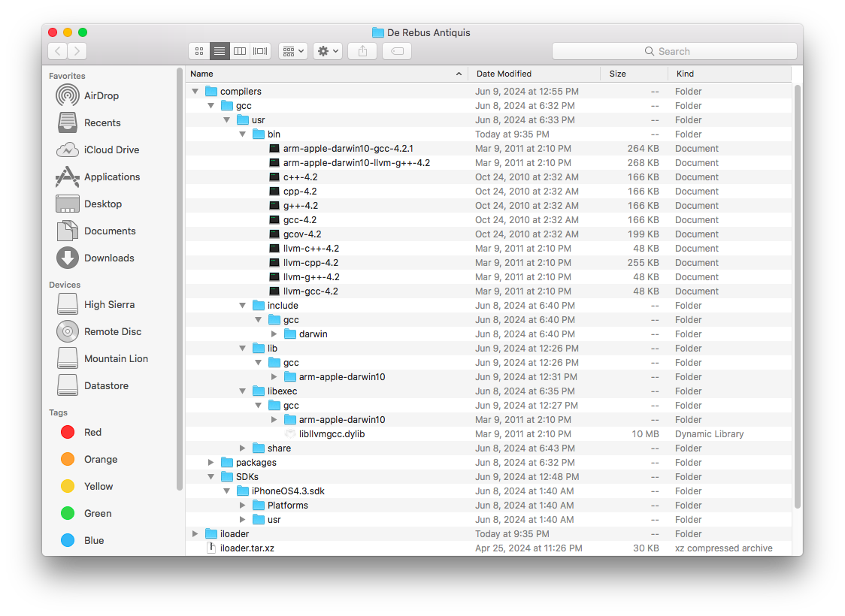Switch to icon view in toolbar
The height and width of the screenshot is (616, 845).
click(199, 51)
